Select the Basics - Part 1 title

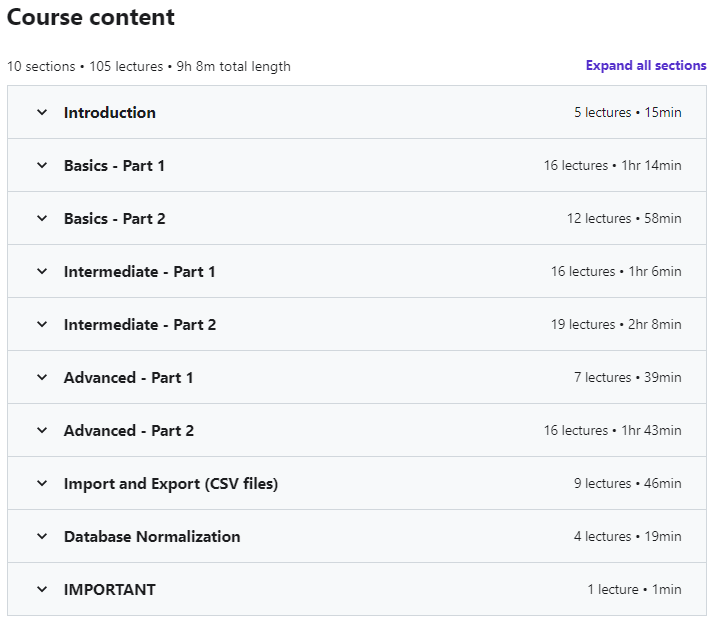click(x=114, y=166)
